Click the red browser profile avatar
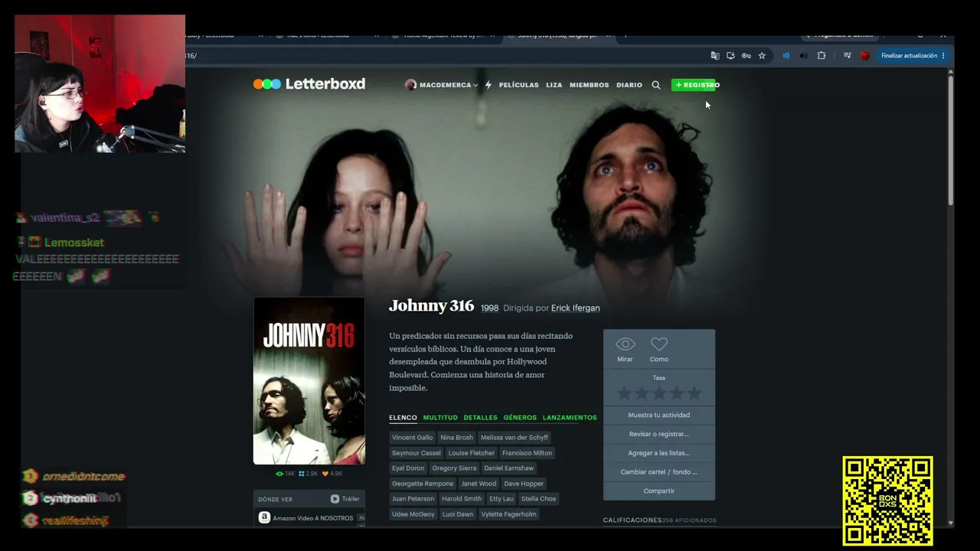This screenshot has height=551, width=980. click(864, 56)
